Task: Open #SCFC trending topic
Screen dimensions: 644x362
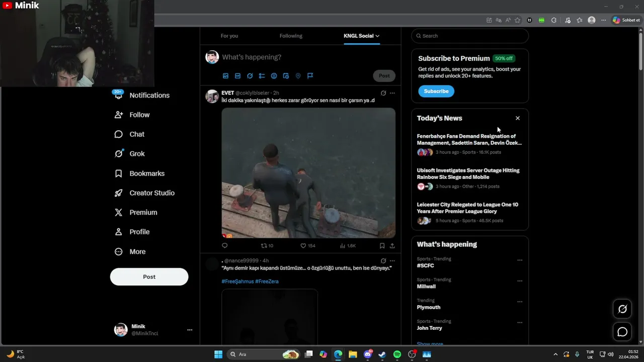Action: pyautogui.click(x=426, y=265)
